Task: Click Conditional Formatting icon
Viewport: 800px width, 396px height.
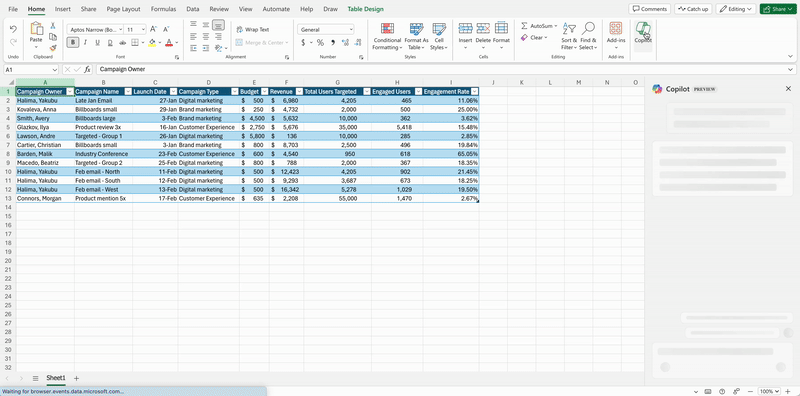Action: [387, 29]
